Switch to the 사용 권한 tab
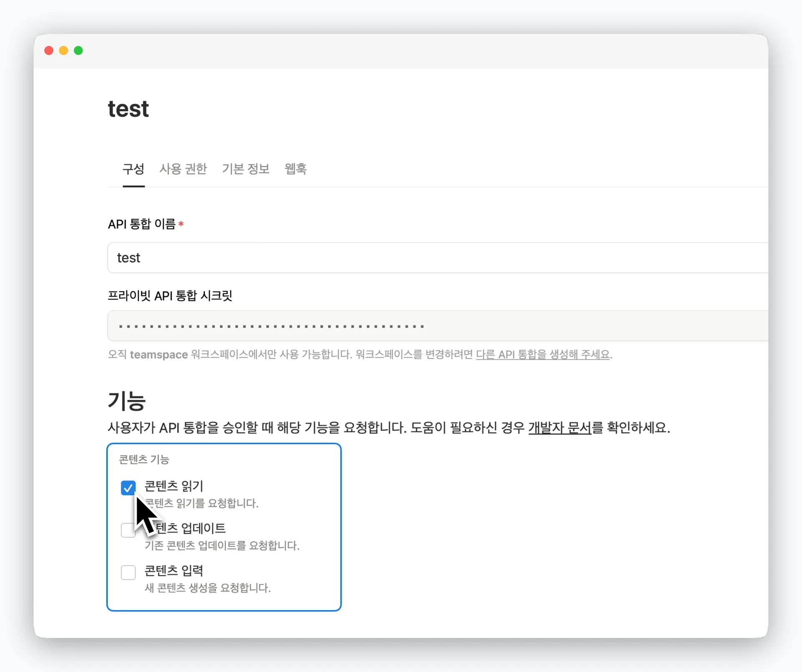 pyautogui.click(x=183, y=169)
